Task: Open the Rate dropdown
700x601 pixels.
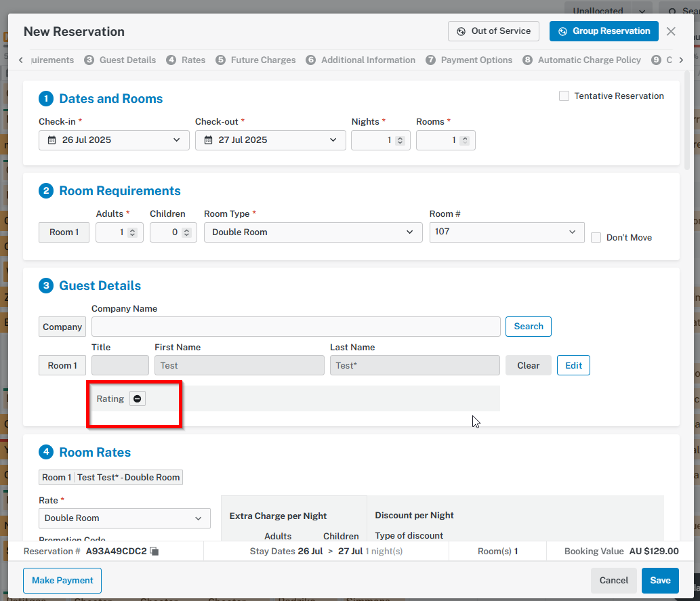Action: 124,518
